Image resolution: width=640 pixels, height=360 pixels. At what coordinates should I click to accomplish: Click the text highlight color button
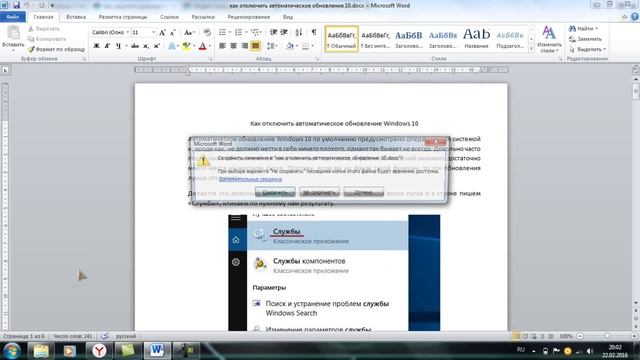coord(186,46)
